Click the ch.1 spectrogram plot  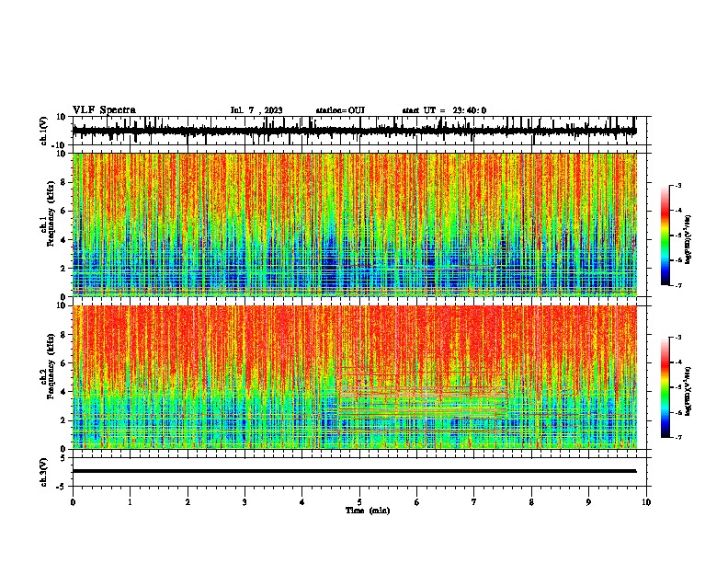[x=355, y=224]
